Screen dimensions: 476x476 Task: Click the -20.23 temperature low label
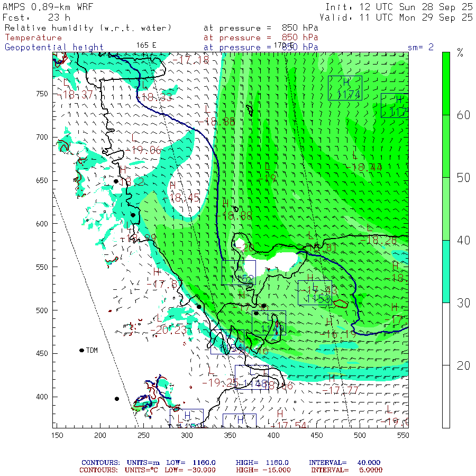(x=169, y=330)
